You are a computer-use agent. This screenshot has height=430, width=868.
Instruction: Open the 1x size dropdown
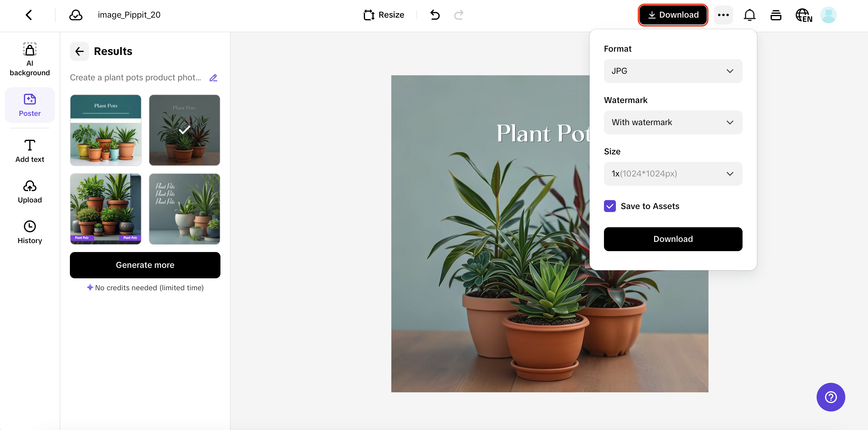pos(673,173)
